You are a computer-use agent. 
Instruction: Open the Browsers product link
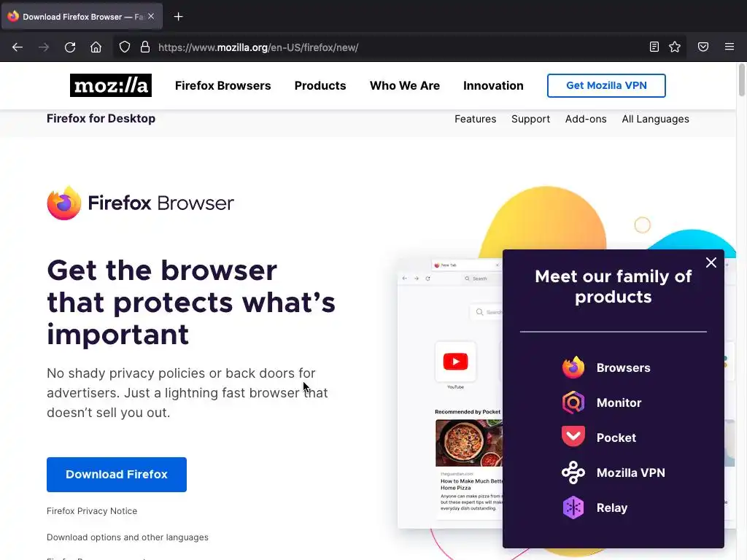tap(623, 367)
